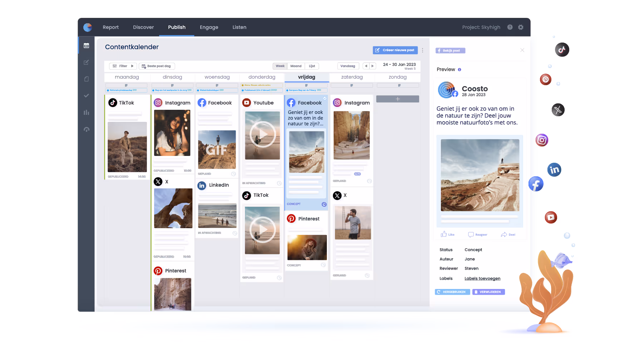Viewport: 644px width, 358px height.
Task: Click the floating X icon
Action: (x=558, y=110)
